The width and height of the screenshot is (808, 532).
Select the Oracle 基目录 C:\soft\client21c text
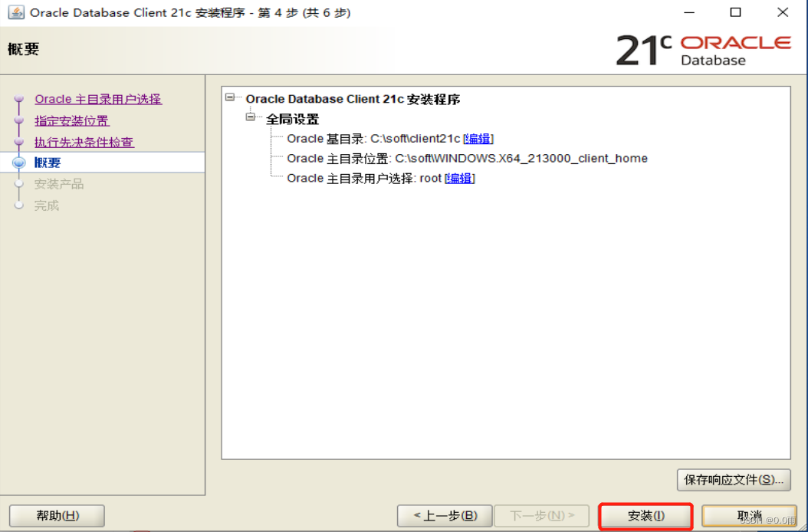pos(373,139)
